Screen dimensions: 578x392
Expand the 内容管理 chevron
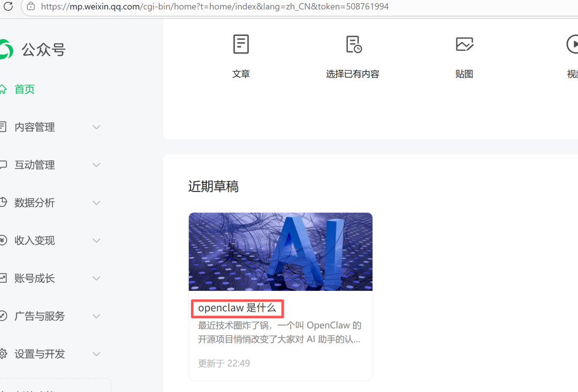[x=96, y=127]
